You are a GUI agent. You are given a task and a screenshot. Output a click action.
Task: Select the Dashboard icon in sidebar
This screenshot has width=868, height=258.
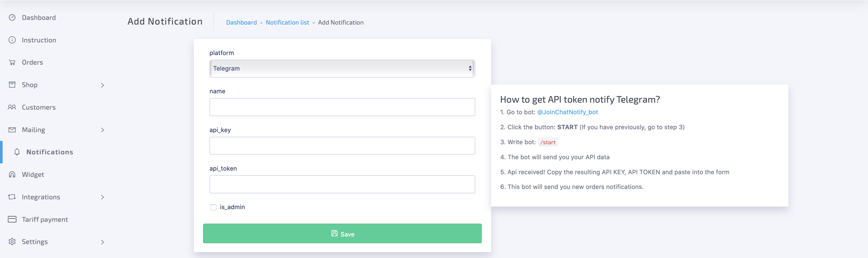(12, 17)
